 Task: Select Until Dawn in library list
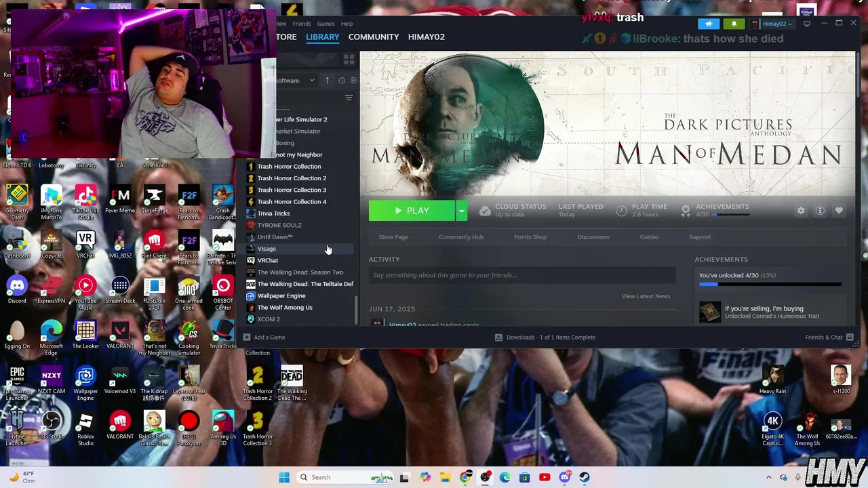point(275,237)
